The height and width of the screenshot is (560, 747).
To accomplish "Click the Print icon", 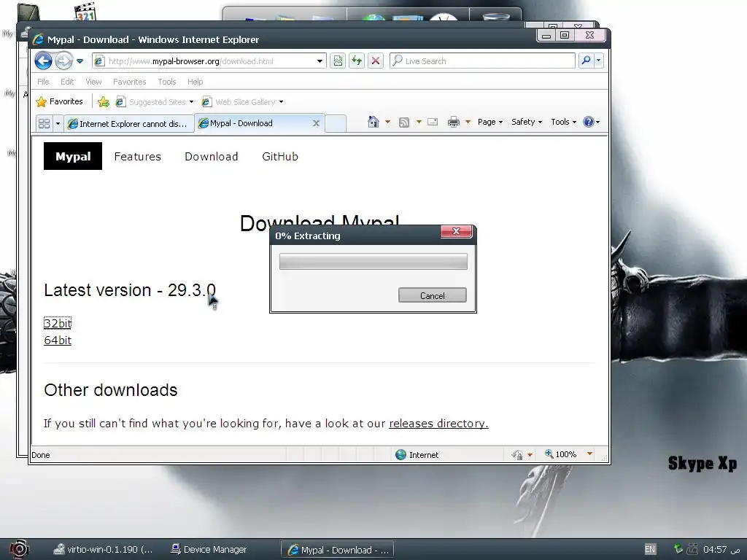I will tap(454, 122).
